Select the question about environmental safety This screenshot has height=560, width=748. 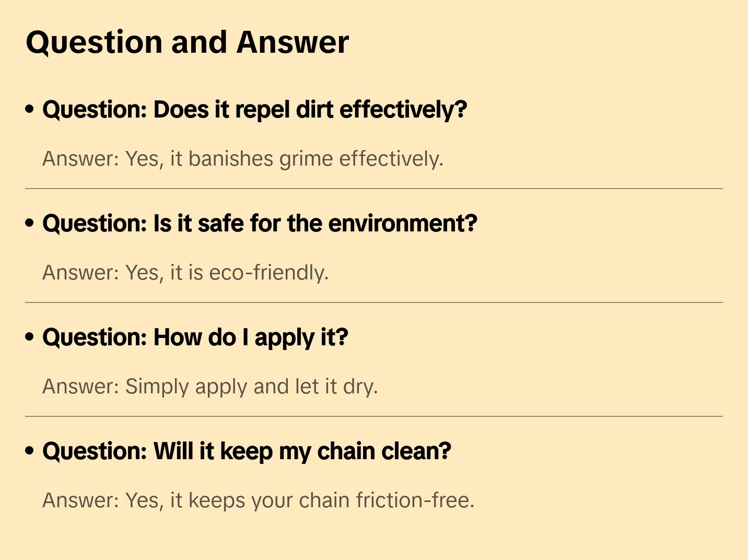[260, 224]
